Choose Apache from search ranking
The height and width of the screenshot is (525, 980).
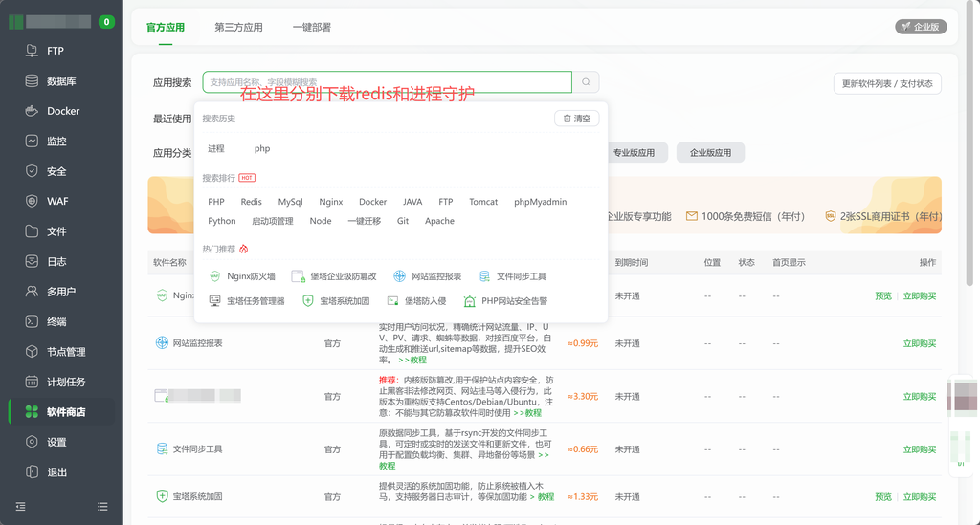(x=440, y=221)
